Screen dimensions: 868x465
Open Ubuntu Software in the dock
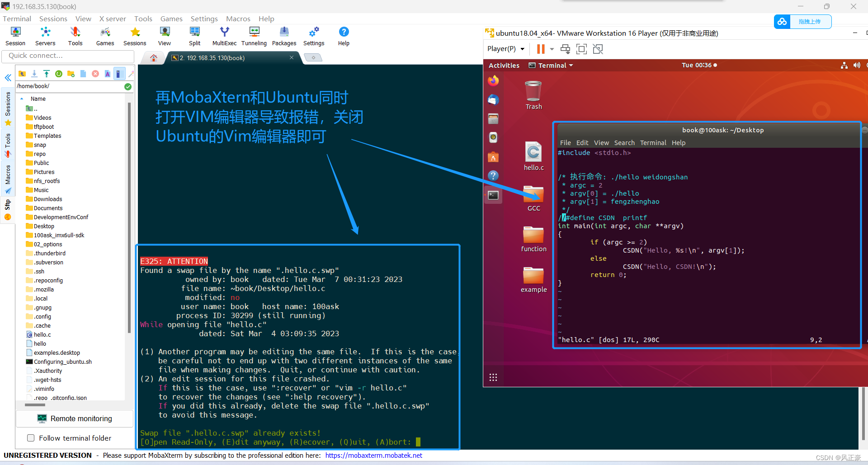pyautogui.click(x=493, y=157)
